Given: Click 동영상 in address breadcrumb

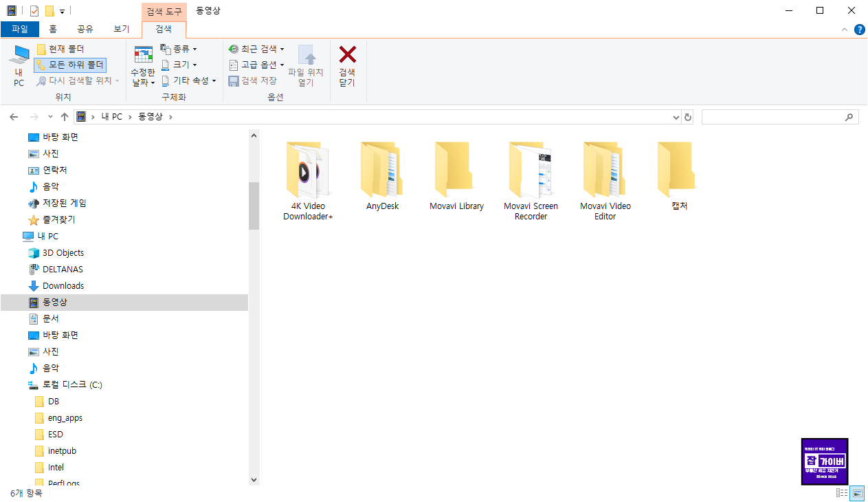Looking at the screenshot, I should (x=151, y=117).
